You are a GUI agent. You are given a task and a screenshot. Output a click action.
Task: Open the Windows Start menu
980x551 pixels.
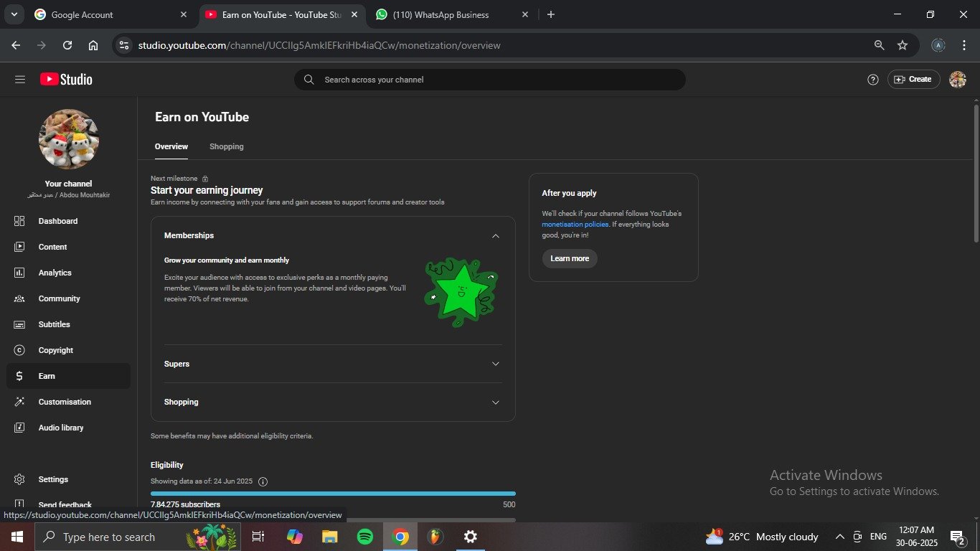coord(17,537)
